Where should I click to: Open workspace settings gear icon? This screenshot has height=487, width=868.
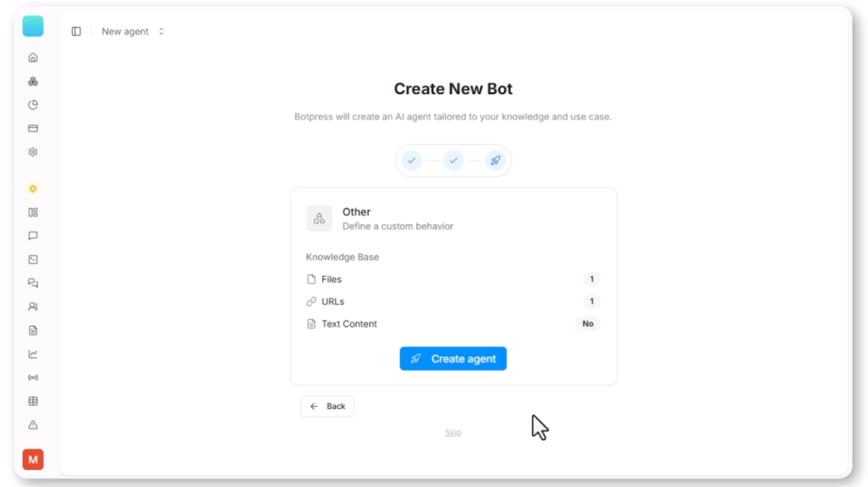pyautogui.click(x=33, y=152)
